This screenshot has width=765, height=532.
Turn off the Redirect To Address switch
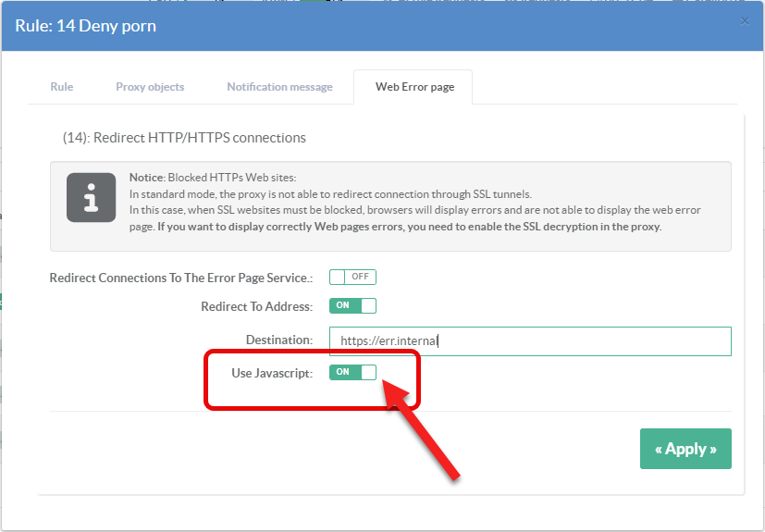point(352,306)
